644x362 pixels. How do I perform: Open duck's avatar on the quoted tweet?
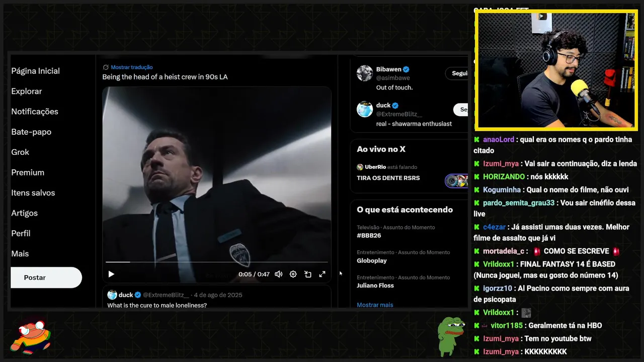point(112,295)
